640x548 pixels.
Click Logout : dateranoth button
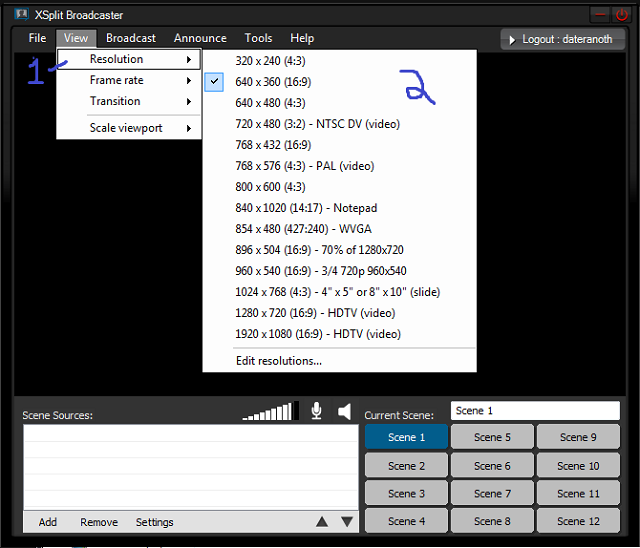[x=562, y=39]
